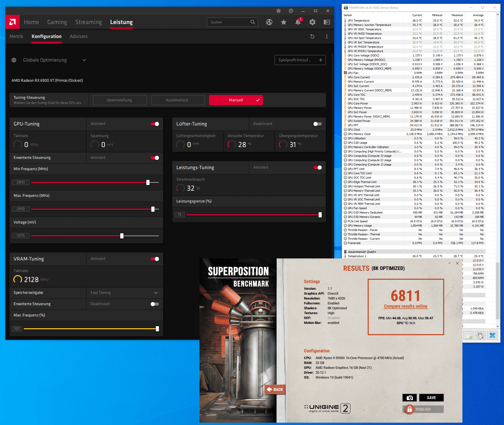This screenshot has width=504, height=425.
Task: Toggle VRAM-Tuning switch
Action: coord(155,259)
